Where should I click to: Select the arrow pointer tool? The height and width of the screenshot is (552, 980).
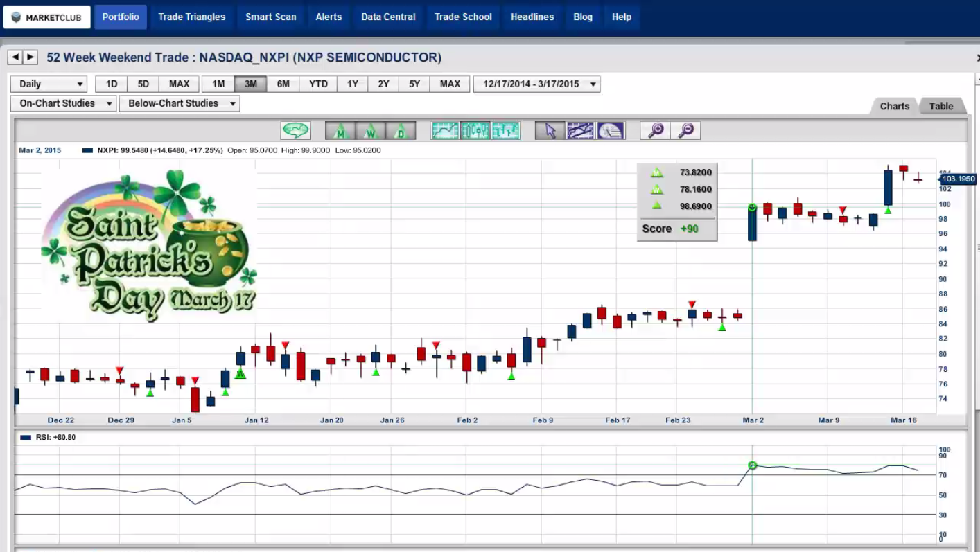(550, 130)
